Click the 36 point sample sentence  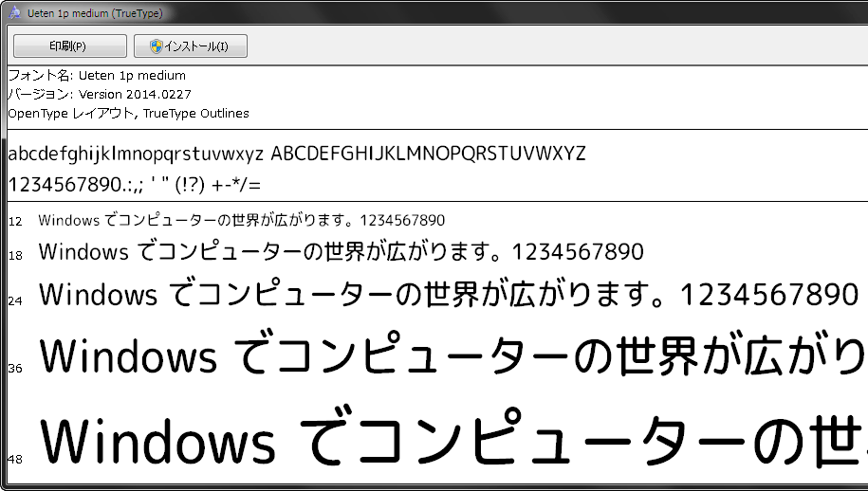452,354
